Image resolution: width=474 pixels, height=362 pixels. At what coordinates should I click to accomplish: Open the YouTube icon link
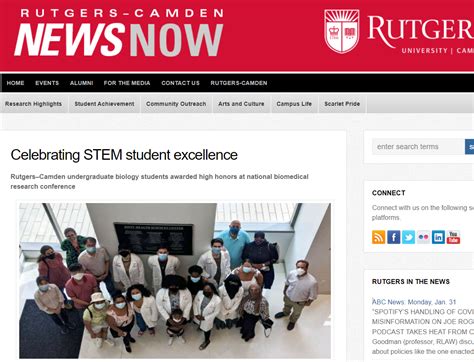453,237
